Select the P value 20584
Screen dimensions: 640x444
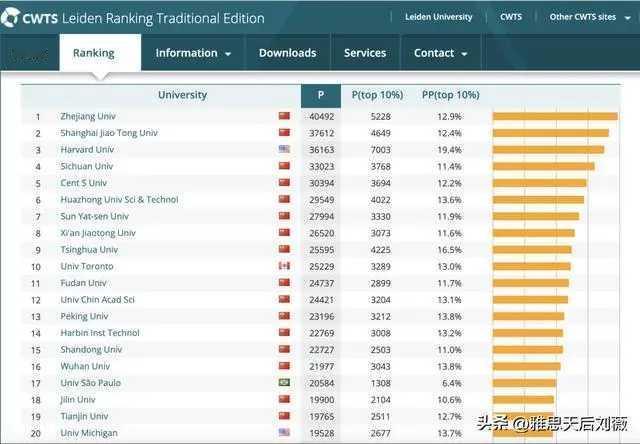tap(322, 383)
